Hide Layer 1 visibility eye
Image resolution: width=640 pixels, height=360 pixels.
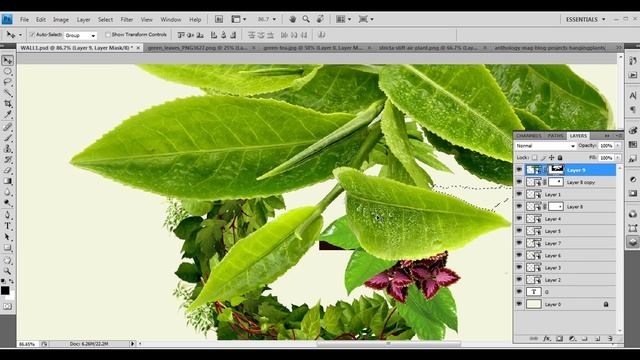coord(519,194)
